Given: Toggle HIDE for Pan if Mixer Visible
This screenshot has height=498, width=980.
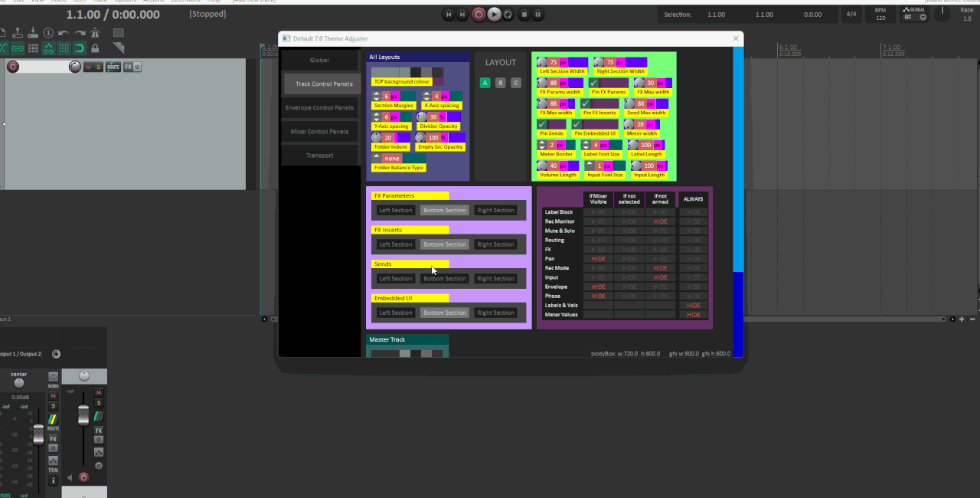Looking at the screenshot, I should coord(599,259).
